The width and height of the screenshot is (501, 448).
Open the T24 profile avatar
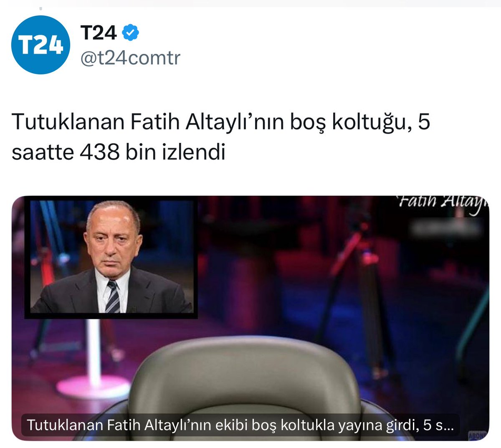point(40,45)
